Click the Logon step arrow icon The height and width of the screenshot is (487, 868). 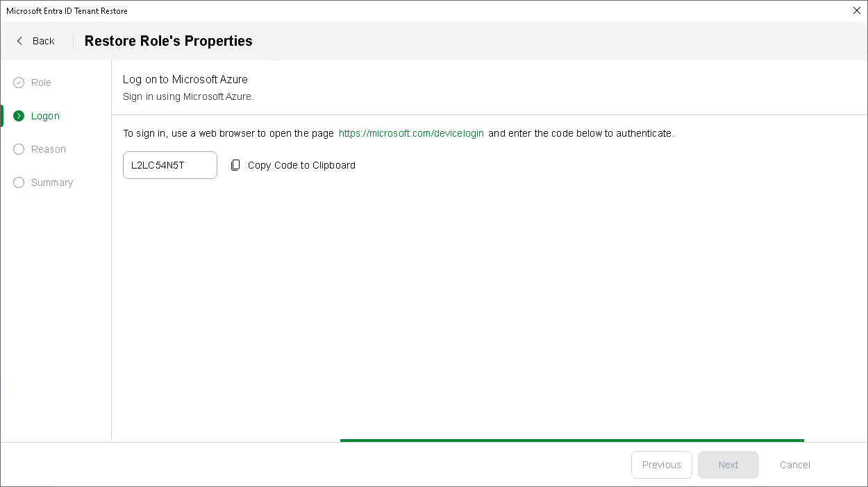tap(19, 116)
